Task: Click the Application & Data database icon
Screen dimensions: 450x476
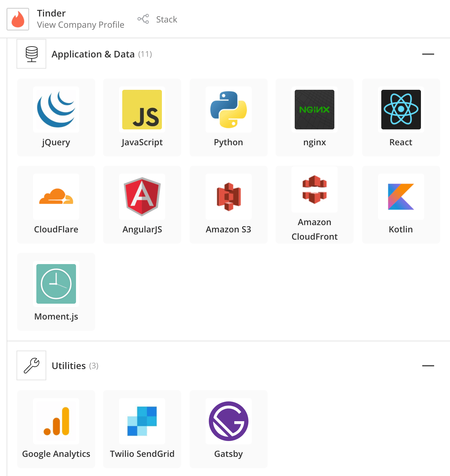Action: (x=31, y=54)
